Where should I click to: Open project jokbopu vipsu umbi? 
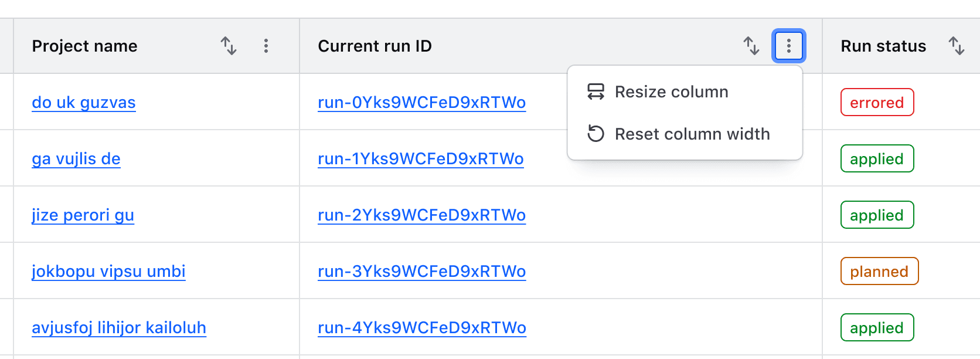[108, 272]
